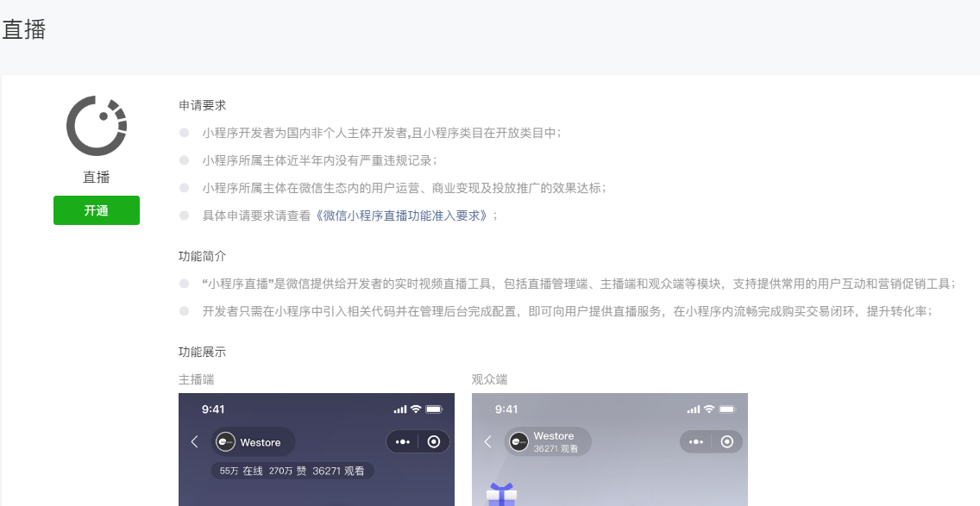
Task: Click the green 开通 button
Action: pos(97,209)
